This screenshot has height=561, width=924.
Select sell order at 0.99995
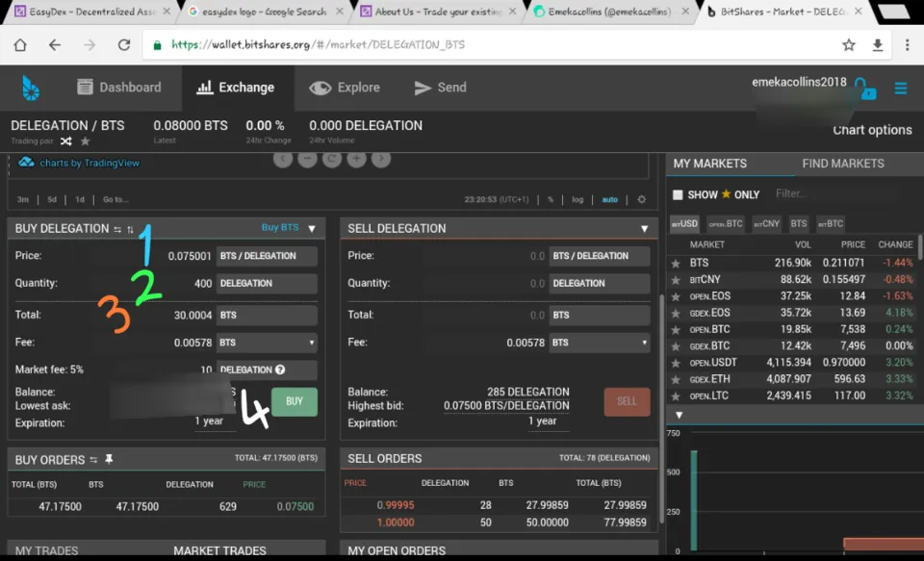tap(500, 505)
